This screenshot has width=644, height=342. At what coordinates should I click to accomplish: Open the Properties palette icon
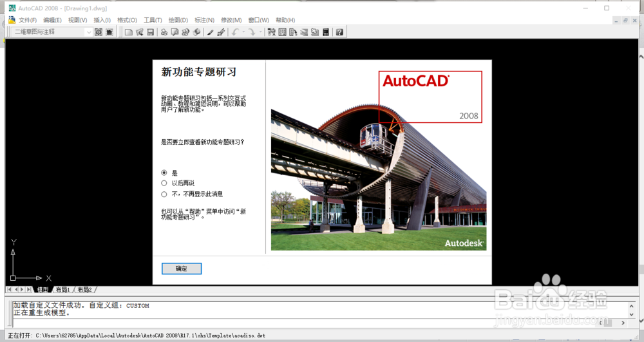click(x=272, y=32)
